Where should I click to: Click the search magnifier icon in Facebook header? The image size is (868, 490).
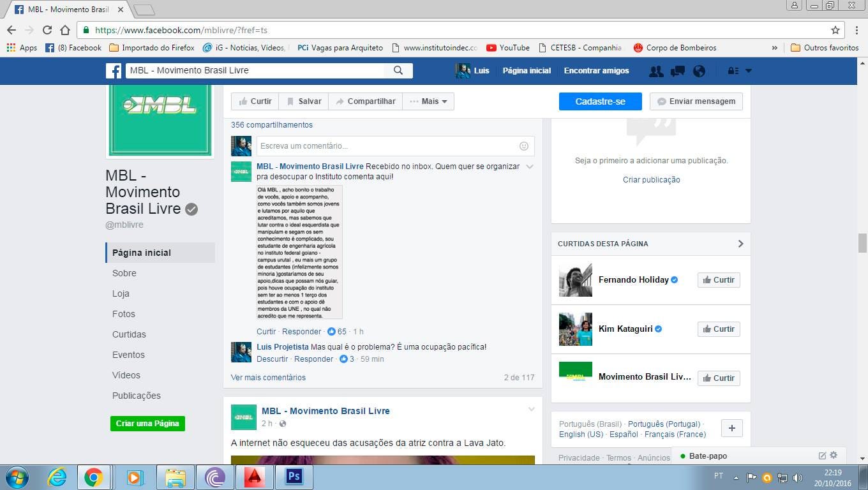[398, 71]
